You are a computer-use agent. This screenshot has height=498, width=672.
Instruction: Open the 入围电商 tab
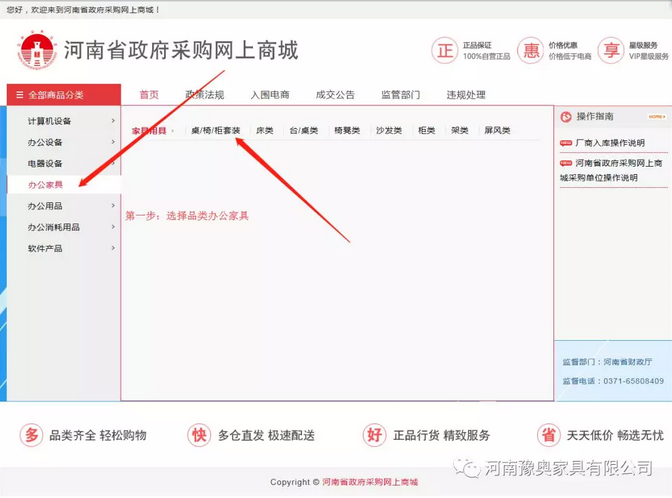pos(270,95)
